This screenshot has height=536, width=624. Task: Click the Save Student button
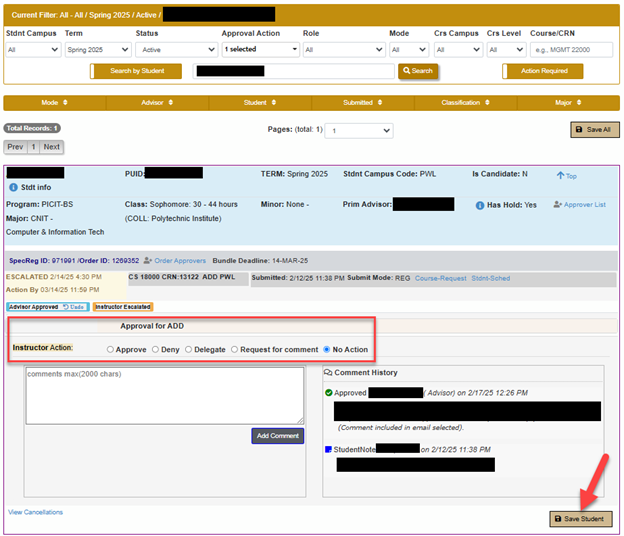tap(580, 518)
